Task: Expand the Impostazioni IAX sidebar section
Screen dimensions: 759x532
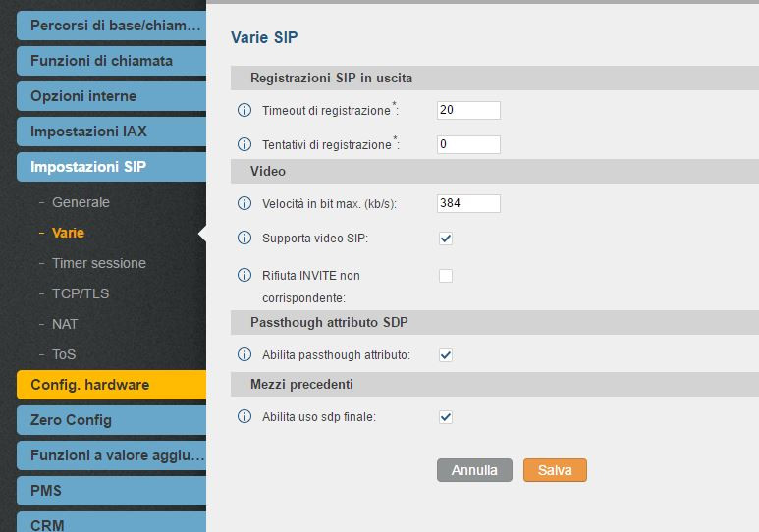Action: (111, 132)
